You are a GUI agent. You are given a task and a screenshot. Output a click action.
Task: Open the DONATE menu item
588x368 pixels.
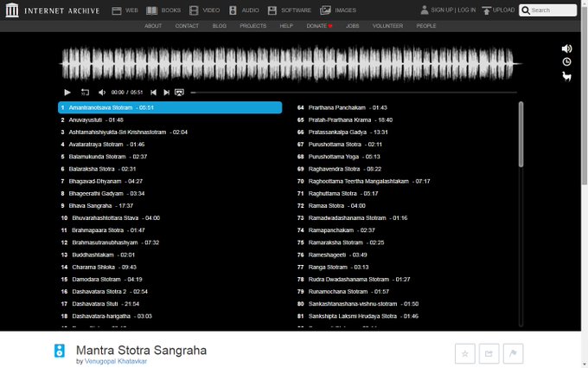319,26
